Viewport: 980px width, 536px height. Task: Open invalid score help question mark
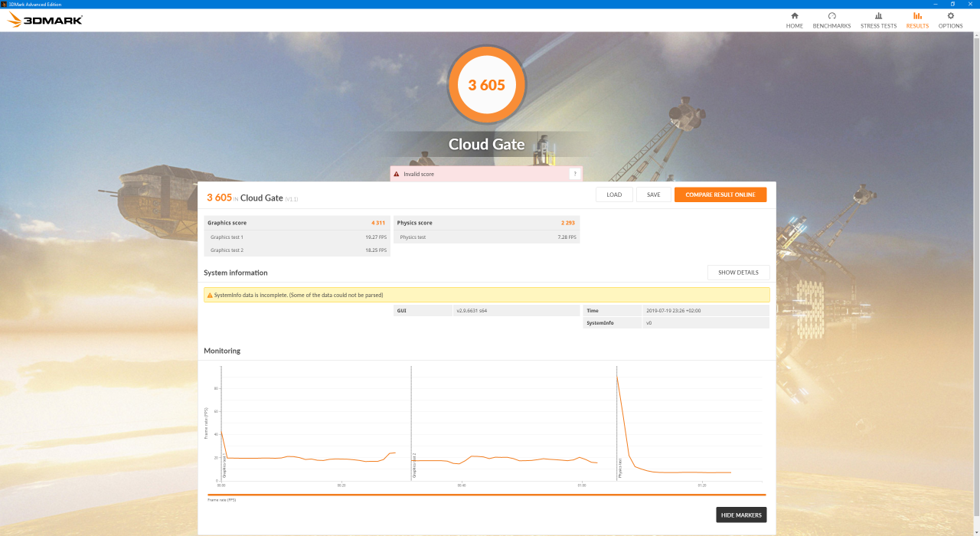click(x=574, y=174)
